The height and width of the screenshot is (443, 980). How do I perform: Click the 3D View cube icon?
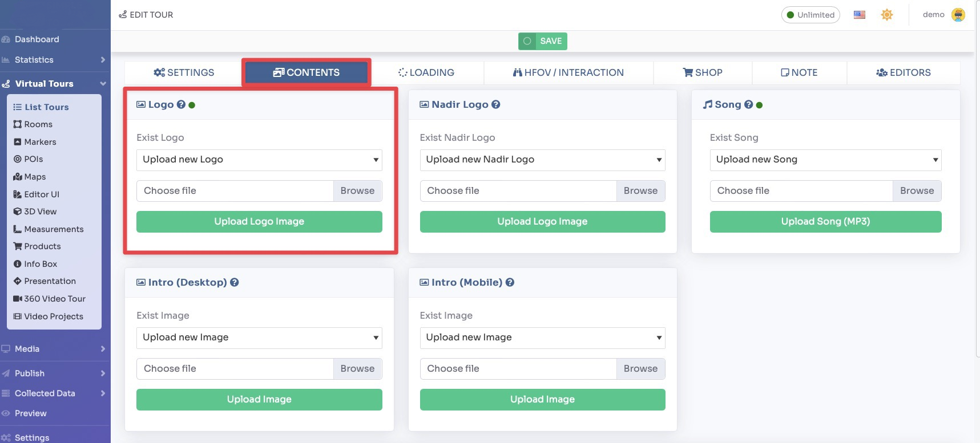[x=18, y=212]
